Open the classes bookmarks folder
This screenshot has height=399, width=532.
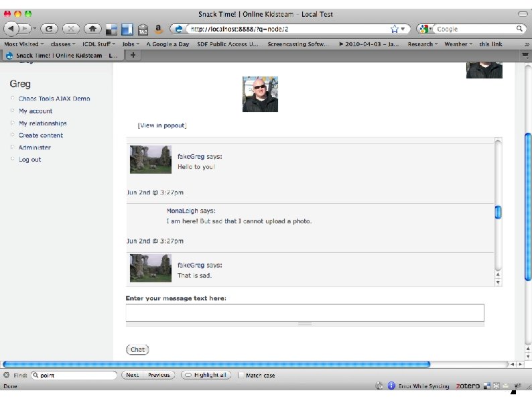pos(63,44)
